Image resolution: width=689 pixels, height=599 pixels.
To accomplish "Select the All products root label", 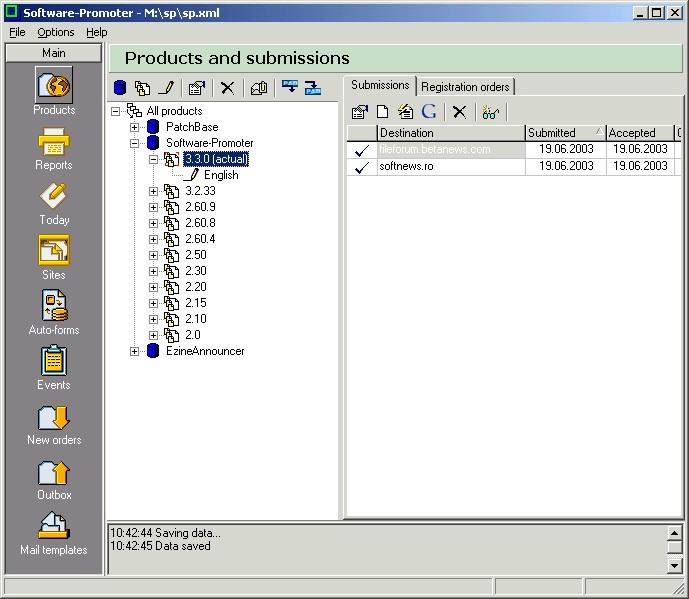I will [x=174, y=111].
